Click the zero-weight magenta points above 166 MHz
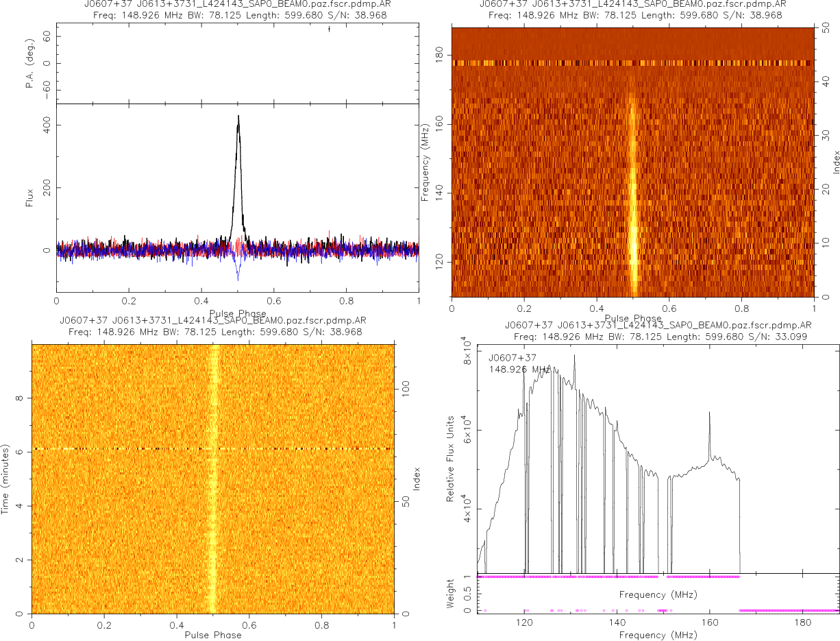 pyautogui.click(x=788, y=610)
